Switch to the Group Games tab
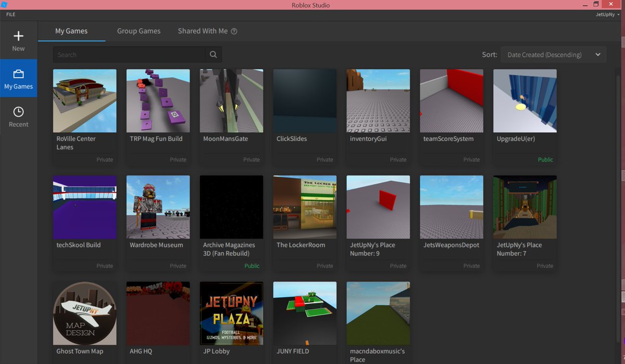625x364 pixels. 139,31
